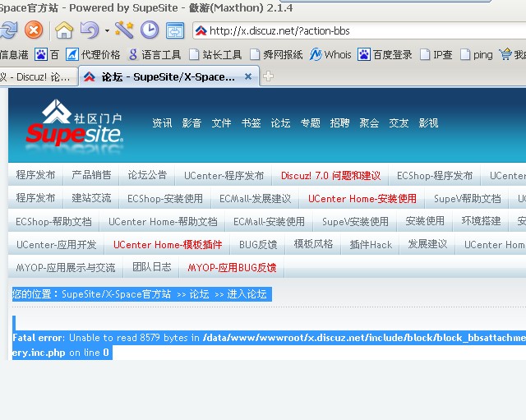Open the 建站交流 forum link
Screen dimensions: 526x420
tap(91, 198)
